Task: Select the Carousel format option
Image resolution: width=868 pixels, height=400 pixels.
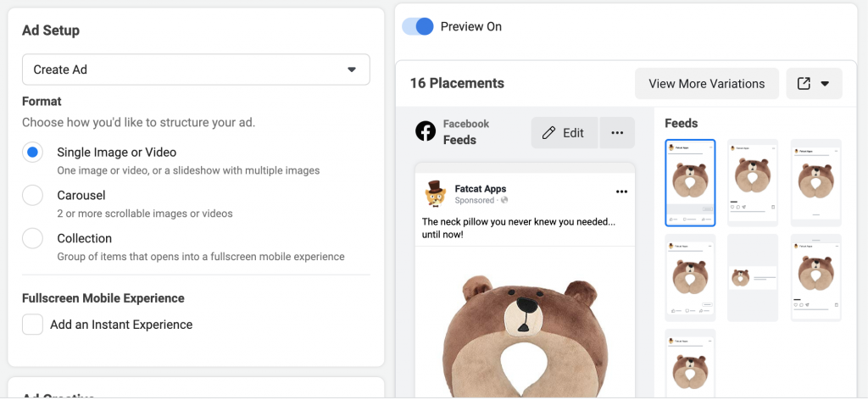Action: pyautogui.click(x=32, y=196)
